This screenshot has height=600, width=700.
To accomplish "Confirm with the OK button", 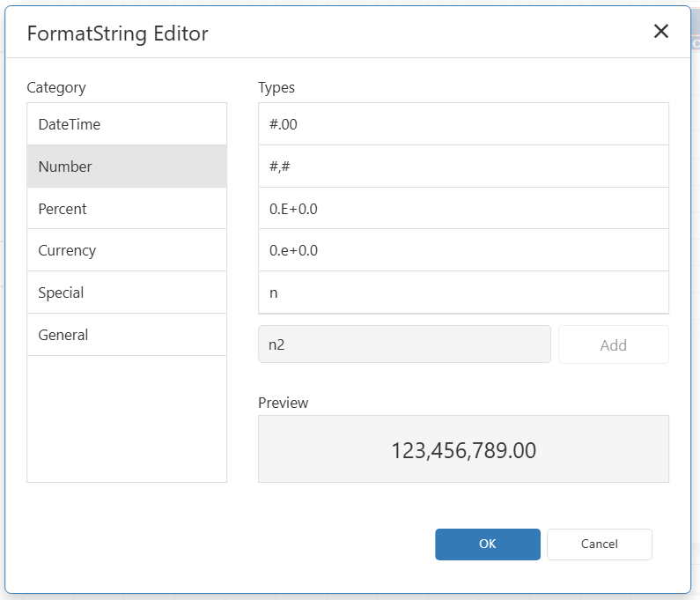I will pos(487,544).
